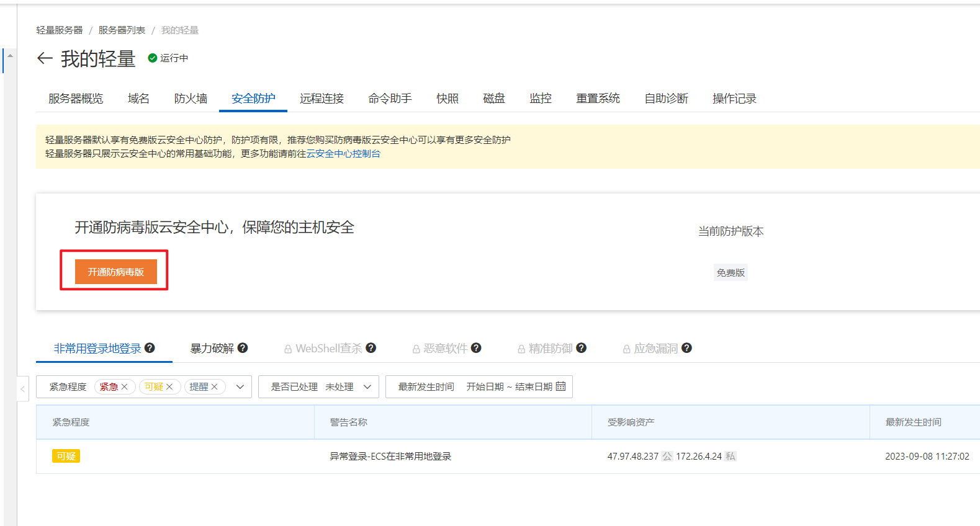Click the 免费版 version badge
Viewport: 980px width, 526px height.
(731, 272)
